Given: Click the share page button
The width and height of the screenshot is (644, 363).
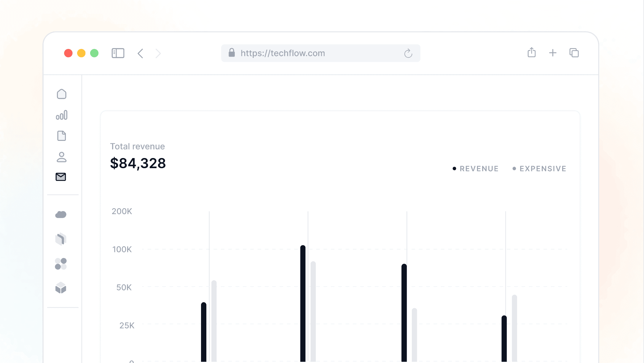Looking at the screenshot, I should click(x=531, y=53).
